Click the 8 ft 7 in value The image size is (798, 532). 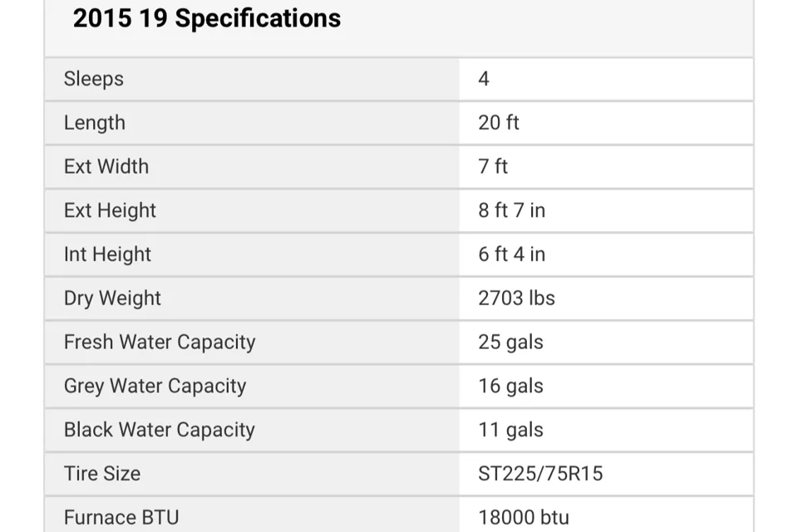(x=511, y=210)
